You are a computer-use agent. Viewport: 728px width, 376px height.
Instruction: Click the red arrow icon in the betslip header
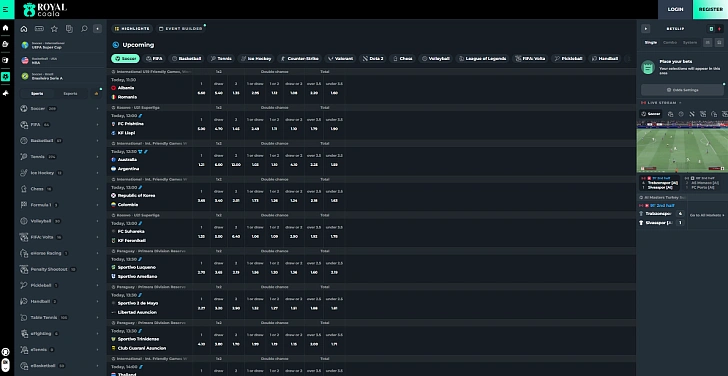pos(720,29)
